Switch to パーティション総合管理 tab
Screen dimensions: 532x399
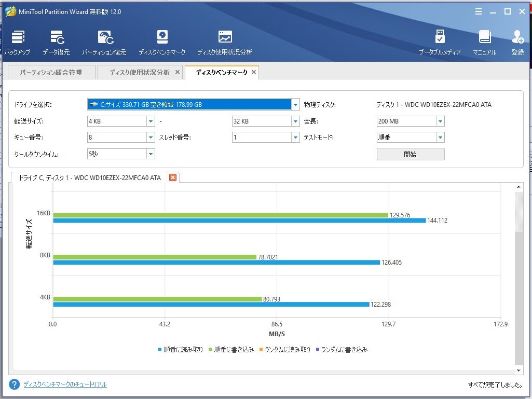click(x=51, y=72)
